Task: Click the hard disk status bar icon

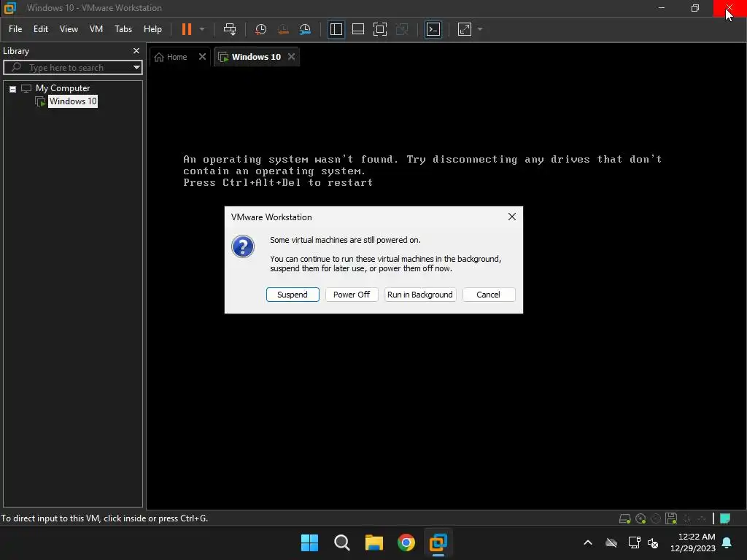Action: pyautogui.click(x=625, y=518)
